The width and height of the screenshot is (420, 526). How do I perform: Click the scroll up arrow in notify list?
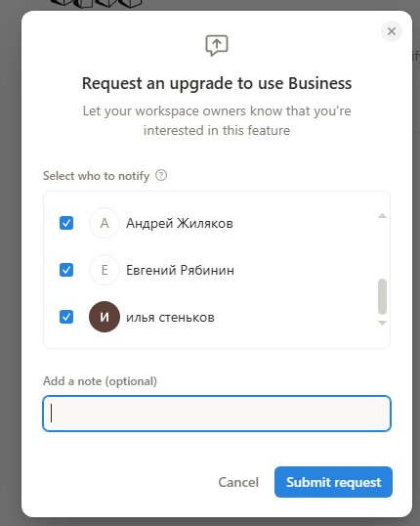[x=382, y=216]
